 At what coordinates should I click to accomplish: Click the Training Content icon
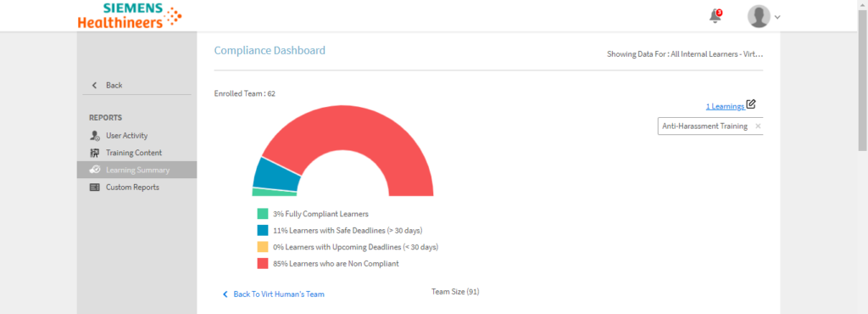pos(95,153)
